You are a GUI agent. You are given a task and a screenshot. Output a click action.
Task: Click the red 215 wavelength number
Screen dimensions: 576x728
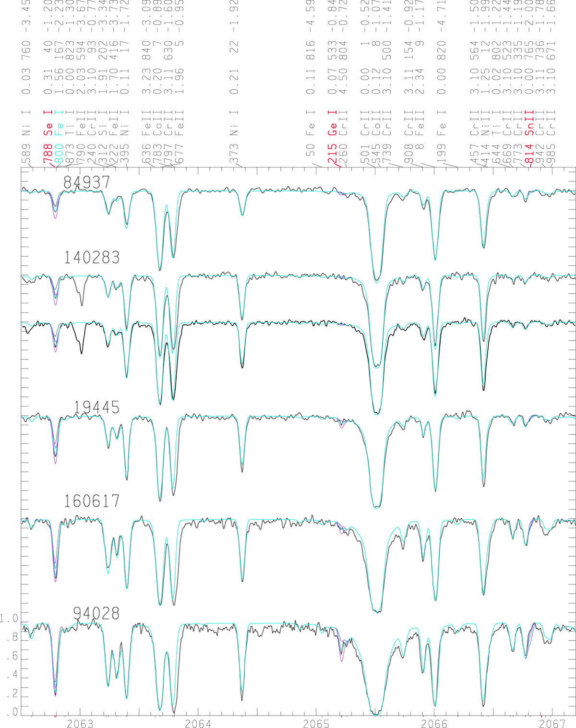click(332, 154)
